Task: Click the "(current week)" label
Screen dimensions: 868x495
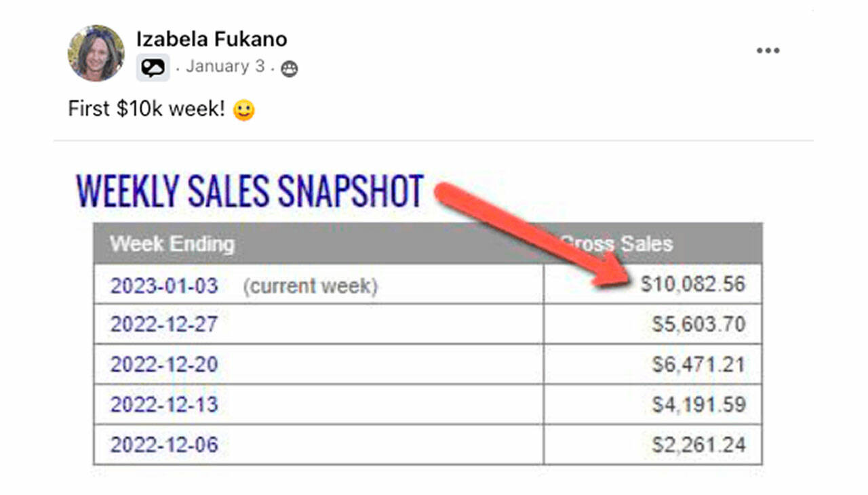Action: coord(310,286)
